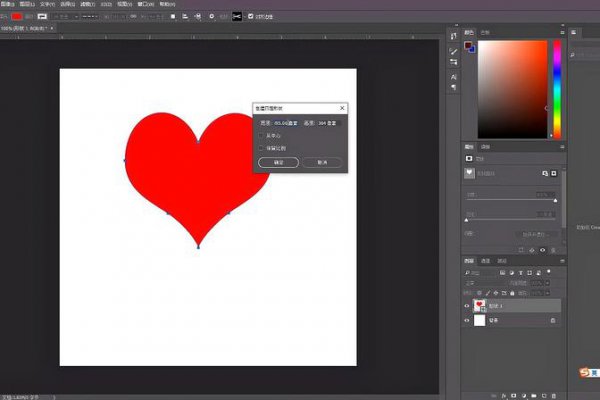Open the Brush Settings icon in collapsed dock
Viewport: 600px width, 400px height.
pos(453,62)
